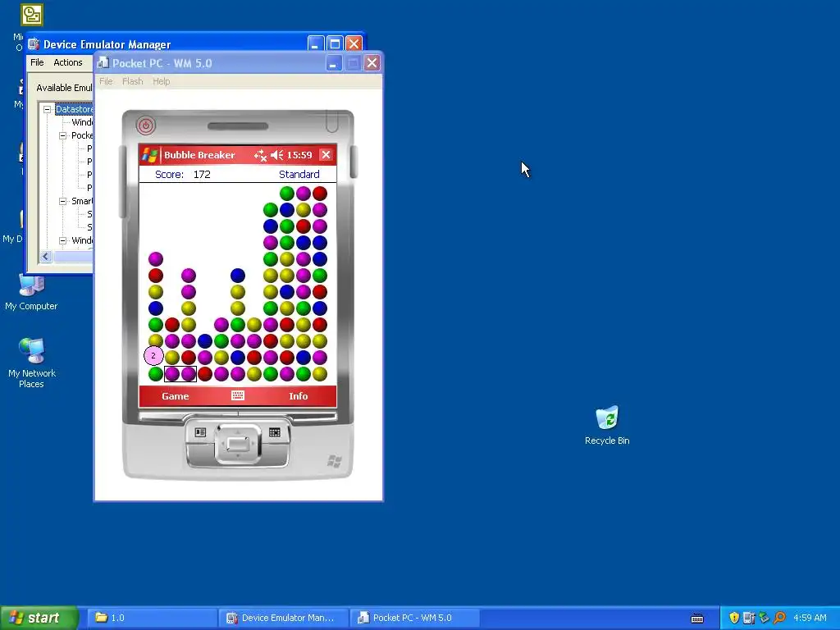Open File menu in Device Emulator Manager
Image resolution: width=840 pixels, height=630 pixels.
click(x=37, y=62)
